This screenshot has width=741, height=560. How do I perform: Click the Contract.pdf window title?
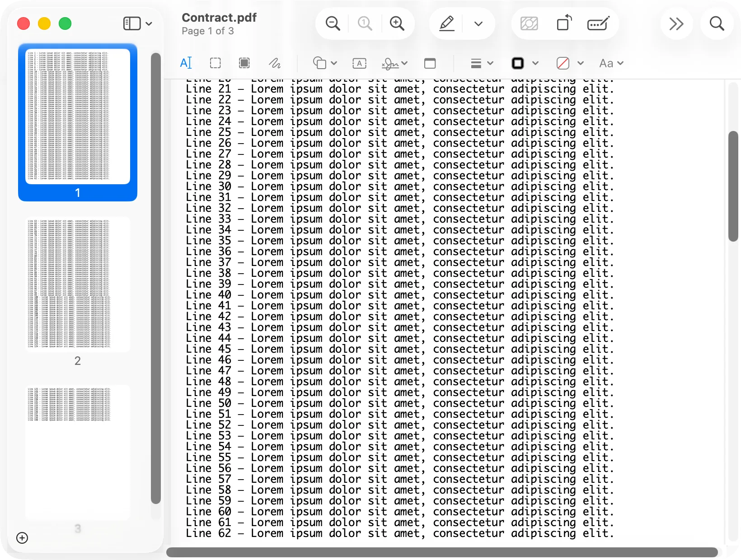[x=219, y=18]
